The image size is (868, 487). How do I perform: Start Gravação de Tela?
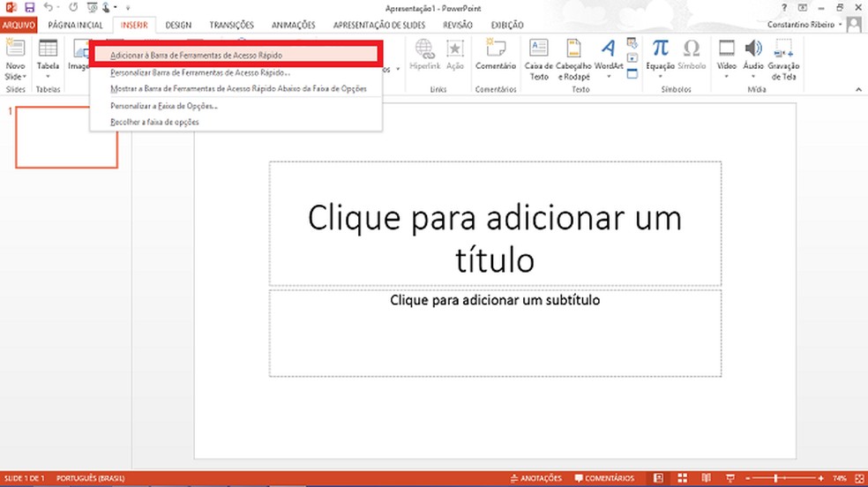tap(783, 59)
